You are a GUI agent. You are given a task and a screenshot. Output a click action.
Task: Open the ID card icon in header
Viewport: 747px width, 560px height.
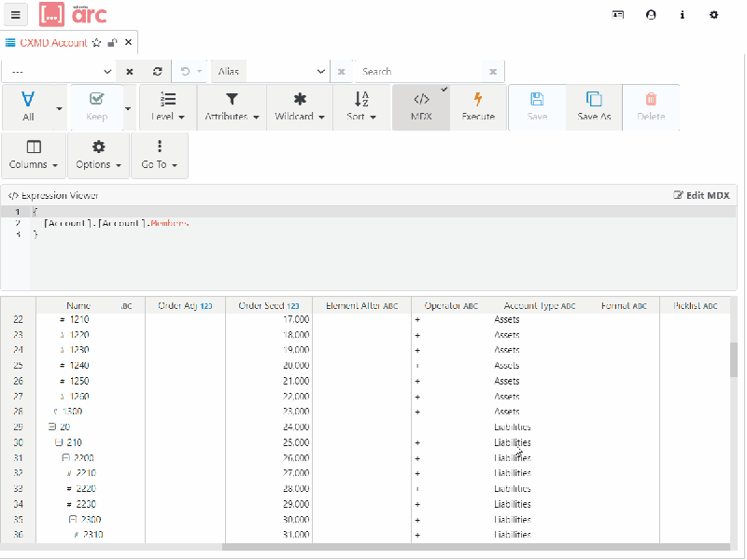(618, 15)
